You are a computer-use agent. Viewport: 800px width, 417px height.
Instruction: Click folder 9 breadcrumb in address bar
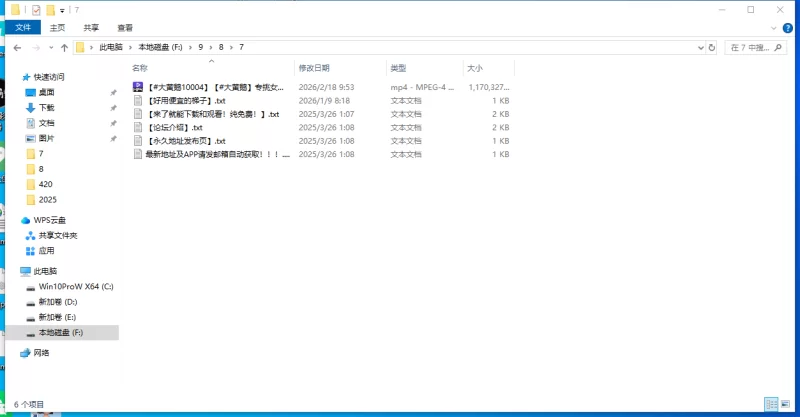point(201,47)
